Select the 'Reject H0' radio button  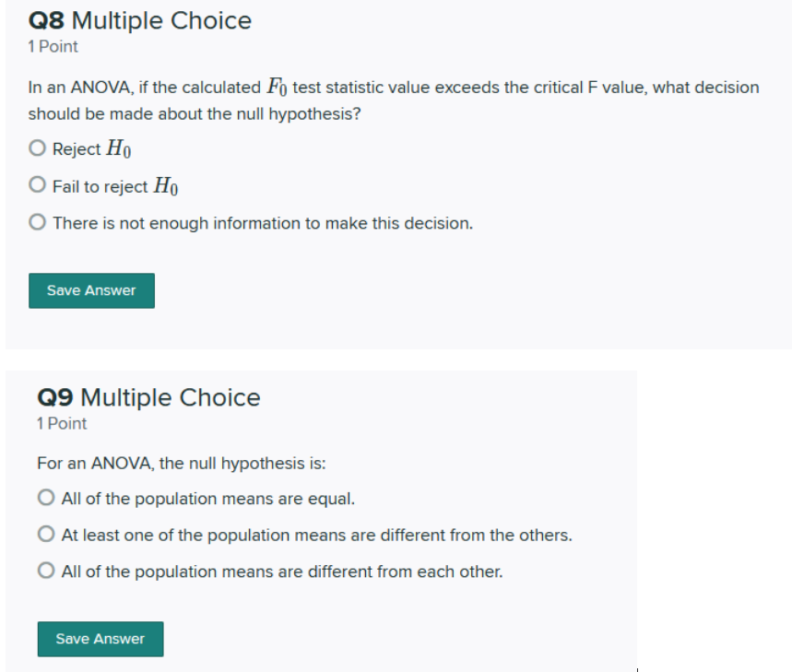coord(37,147)
